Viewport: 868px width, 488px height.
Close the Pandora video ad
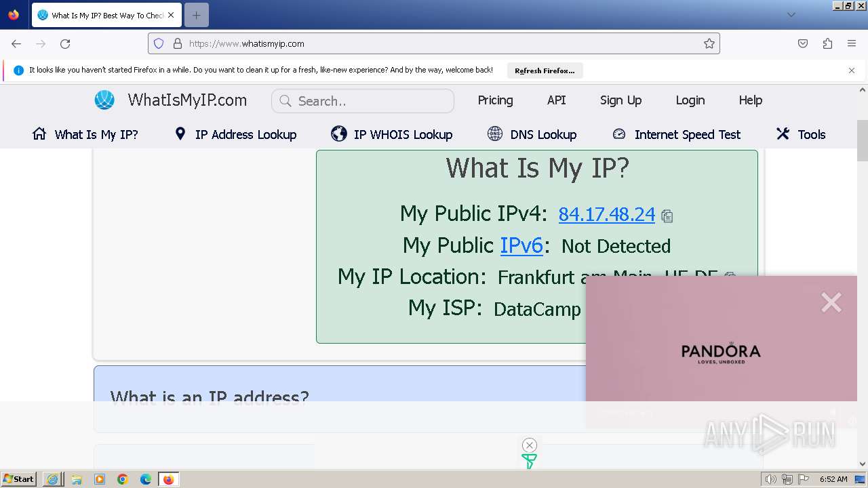[831, 302]
